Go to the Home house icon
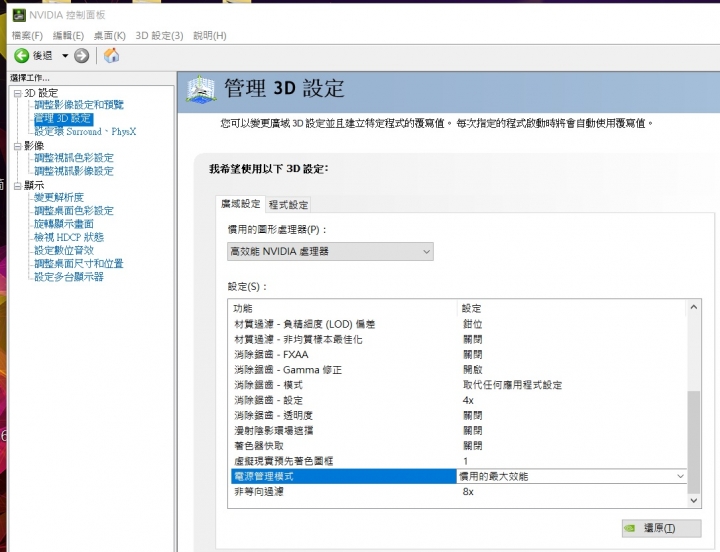720x552 pixels. [x=111, y=56]
